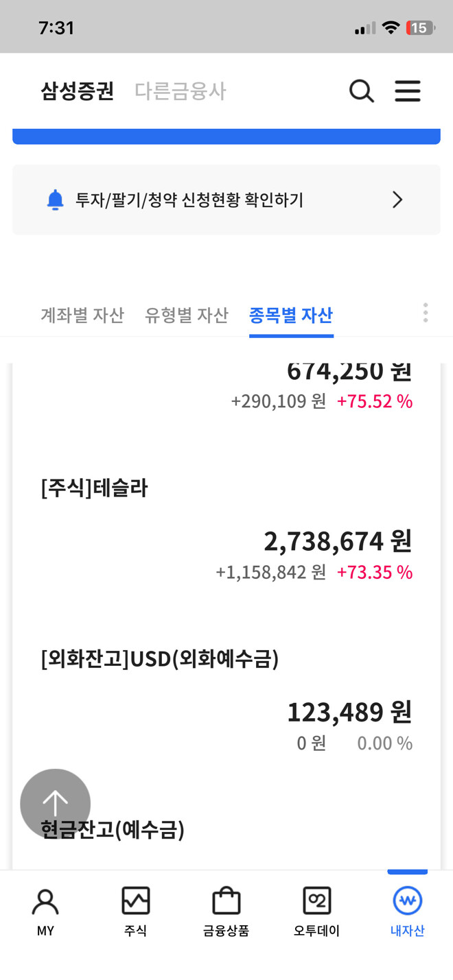Open 투자/팔기/청약 신청현황 확인하기 banner
The image size is (453, 980).
click(226, 200)
